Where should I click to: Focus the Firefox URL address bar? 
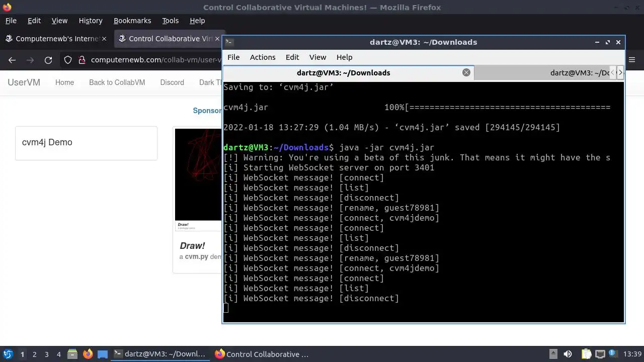156,60
